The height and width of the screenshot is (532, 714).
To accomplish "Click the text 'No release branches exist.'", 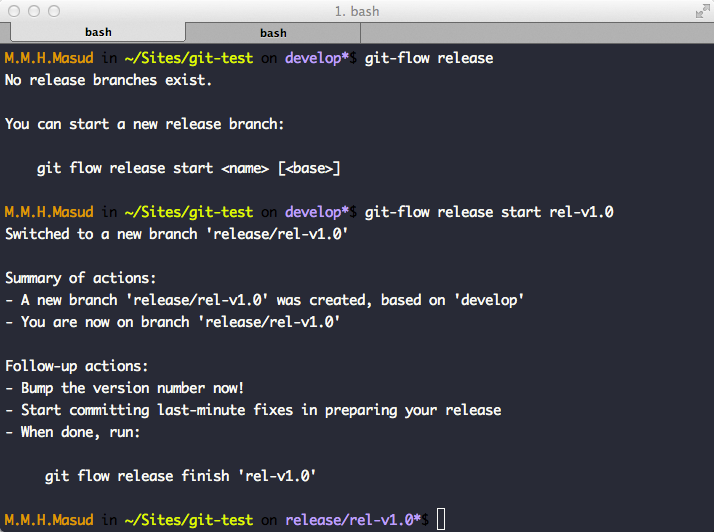I will [108, 80].
